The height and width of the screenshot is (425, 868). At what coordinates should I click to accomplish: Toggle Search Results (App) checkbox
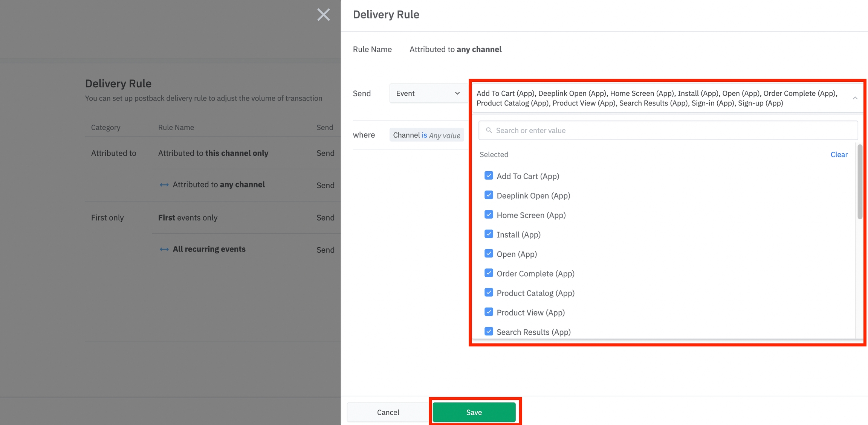pyautogui.click(x=489, y=332)
